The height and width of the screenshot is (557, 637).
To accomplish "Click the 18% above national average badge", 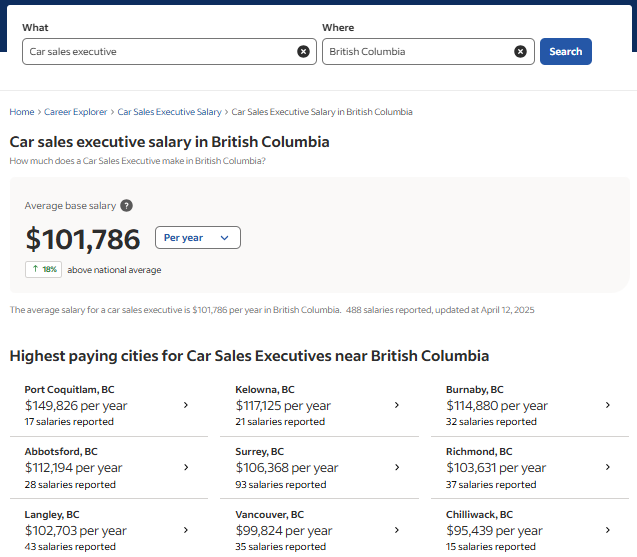I will pyautogui.click(x=43, y=269).
